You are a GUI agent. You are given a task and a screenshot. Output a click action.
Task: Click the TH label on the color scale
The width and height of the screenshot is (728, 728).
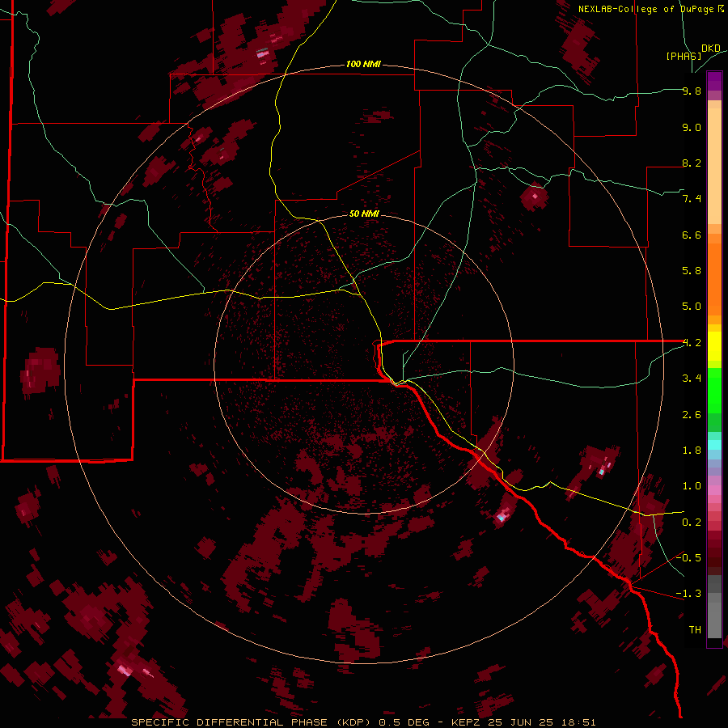point(695,630)
